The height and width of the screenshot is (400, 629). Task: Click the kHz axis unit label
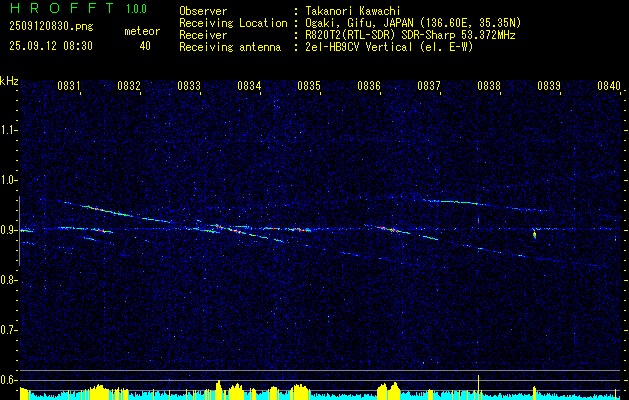[x=9, y=81]
